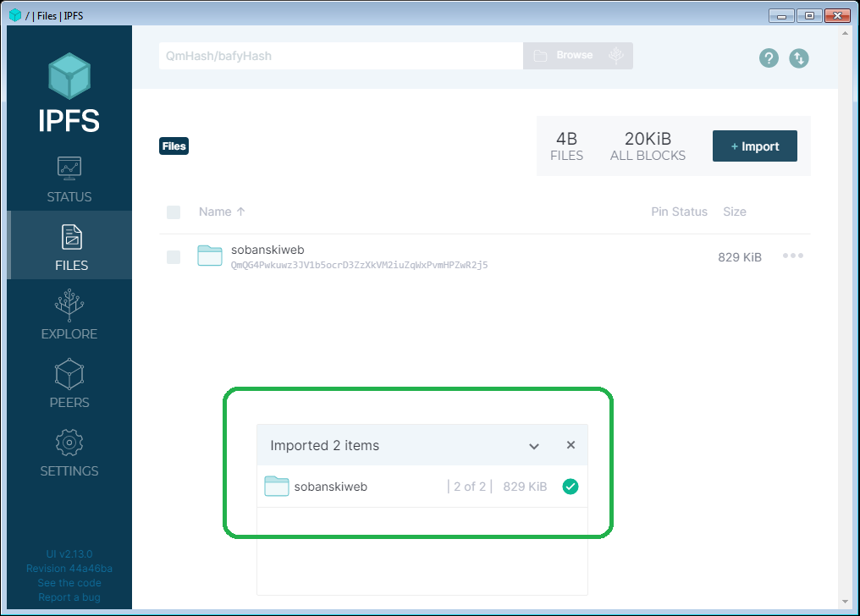Click the Files breadcrumb label
Image resolution: width=860 pixels, height=616 pixels.
[174, 146]
